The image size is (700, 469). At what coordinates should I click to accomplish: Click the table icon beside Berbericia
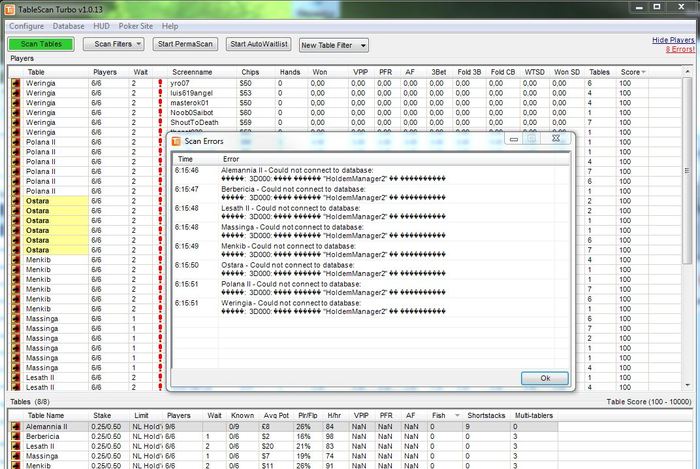click(x=15, y=437)
